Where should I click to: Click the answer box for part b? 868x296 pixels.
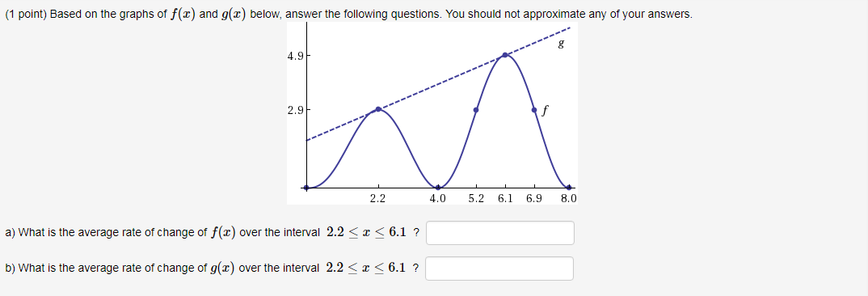click(x=500, y=269)
